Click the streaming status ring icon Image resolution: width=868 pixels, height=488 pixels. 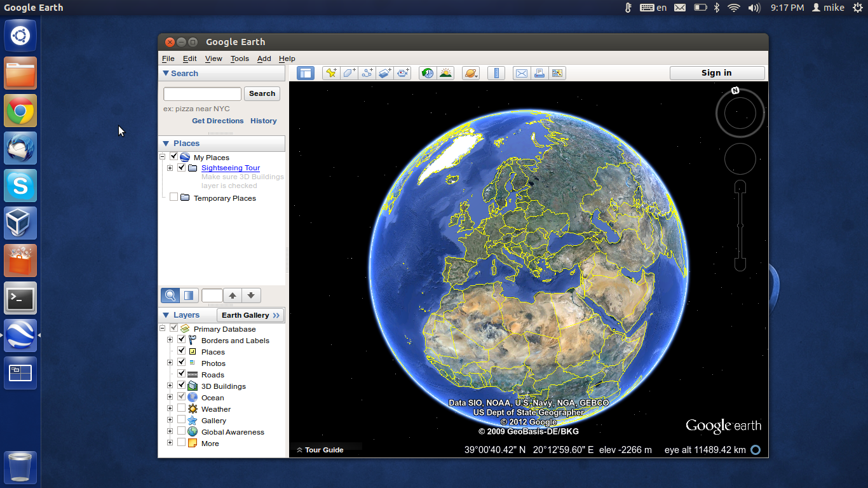756,450
